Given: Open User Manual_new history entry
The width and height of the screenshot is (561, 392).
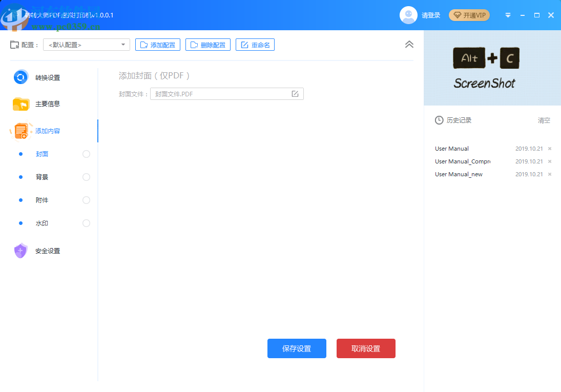Looking at the screenshot, I should 459,174.
